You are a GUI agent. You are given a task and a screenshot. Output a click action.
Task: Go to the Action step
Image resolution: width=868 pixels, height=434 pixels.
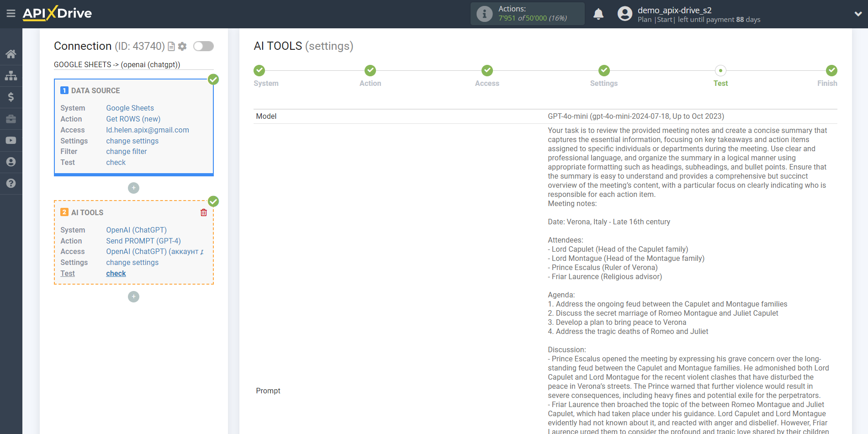[370, 70]
